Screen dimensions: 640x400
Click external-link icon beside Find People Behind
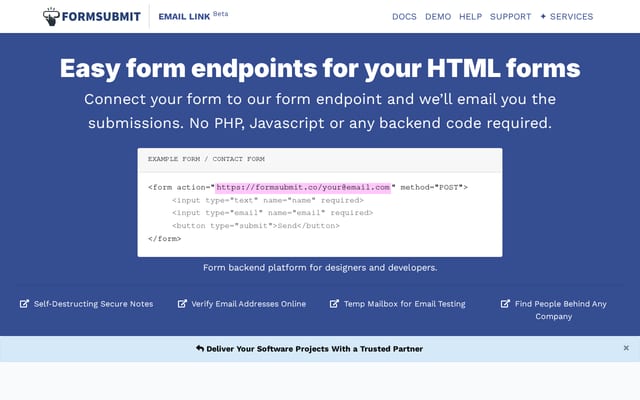505,304
